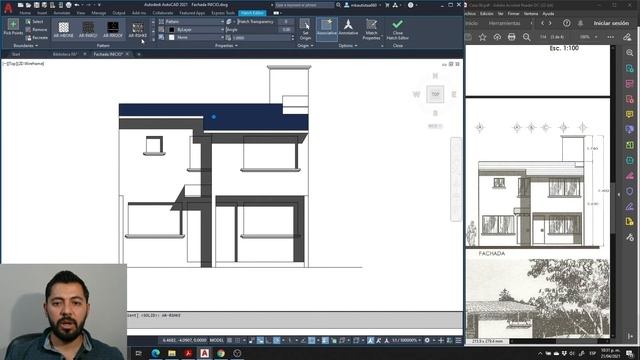Click Iniciar sesión in Acrobat Reader
Screen dimensions: 640x360
click(611, 23)
